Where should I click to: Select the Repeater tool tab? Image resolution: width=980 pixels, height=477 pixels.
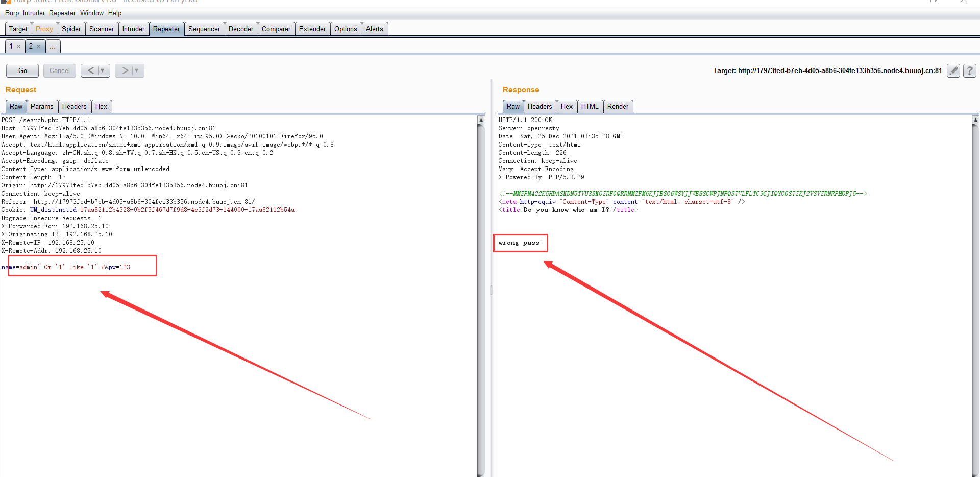(x=166, y=29)
